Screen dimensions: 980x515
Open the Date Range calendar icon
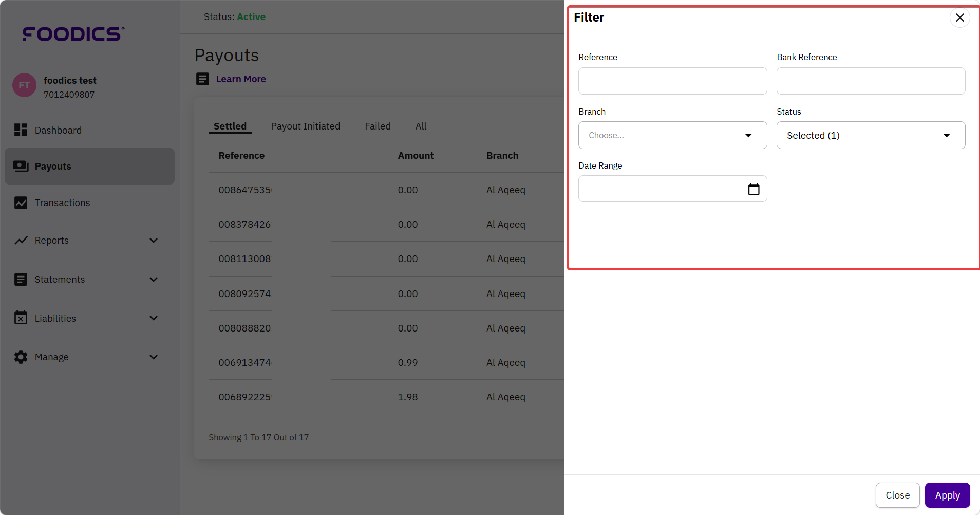click(753, 189)
